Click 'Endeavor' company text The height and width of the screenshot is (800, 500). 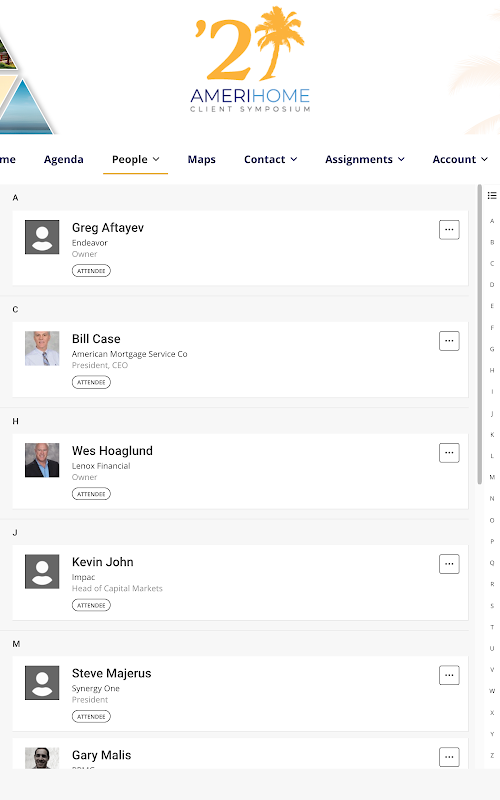pos(90,243)
